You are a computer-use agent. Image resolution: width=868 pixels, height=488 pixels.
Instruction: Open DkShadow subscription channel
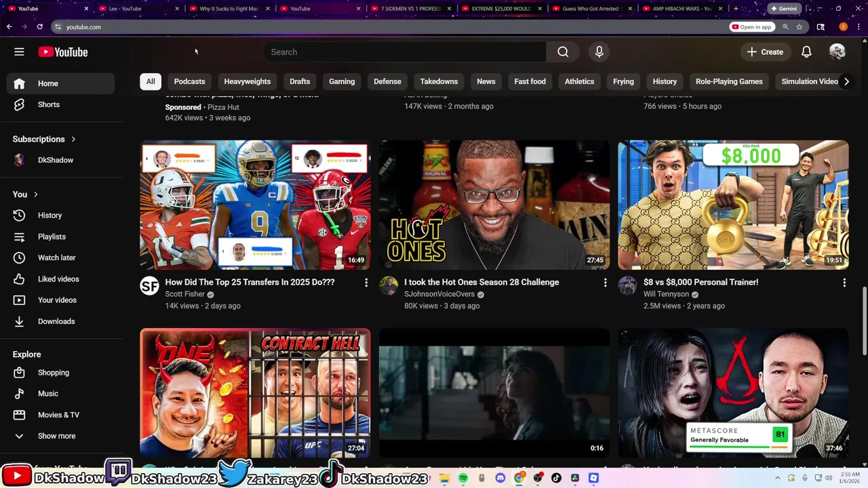[61, 160]
